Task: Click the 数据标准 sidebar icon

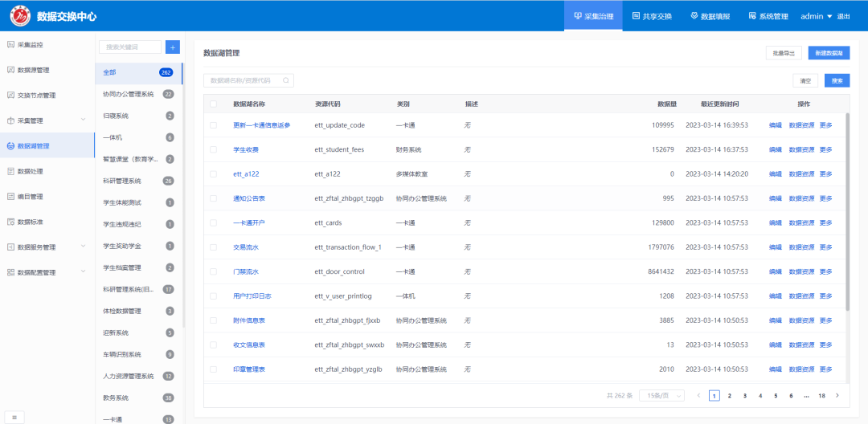Action: 10,222
